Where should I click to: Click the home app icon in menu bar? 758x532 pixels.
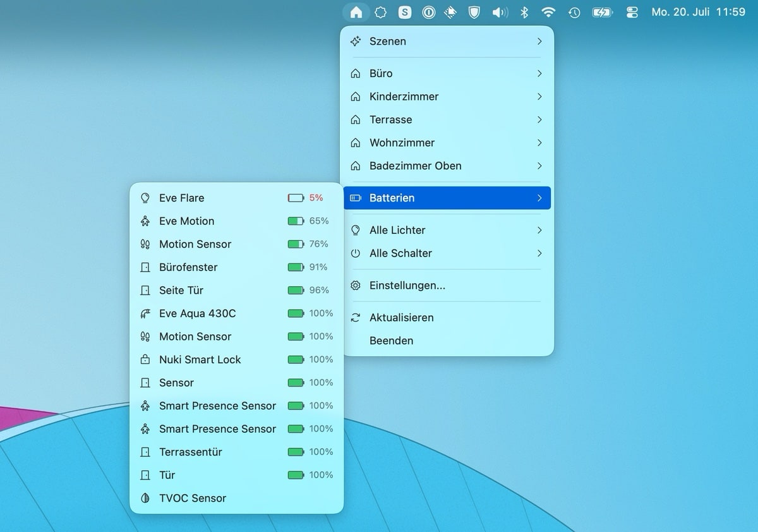(x=356, y=12)
